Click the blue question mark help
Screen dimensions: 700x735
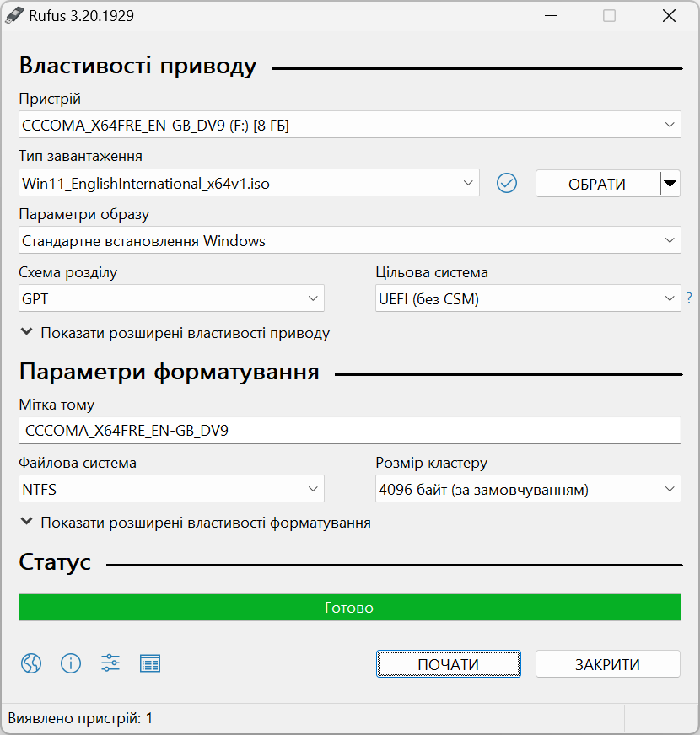coord(689,298)
